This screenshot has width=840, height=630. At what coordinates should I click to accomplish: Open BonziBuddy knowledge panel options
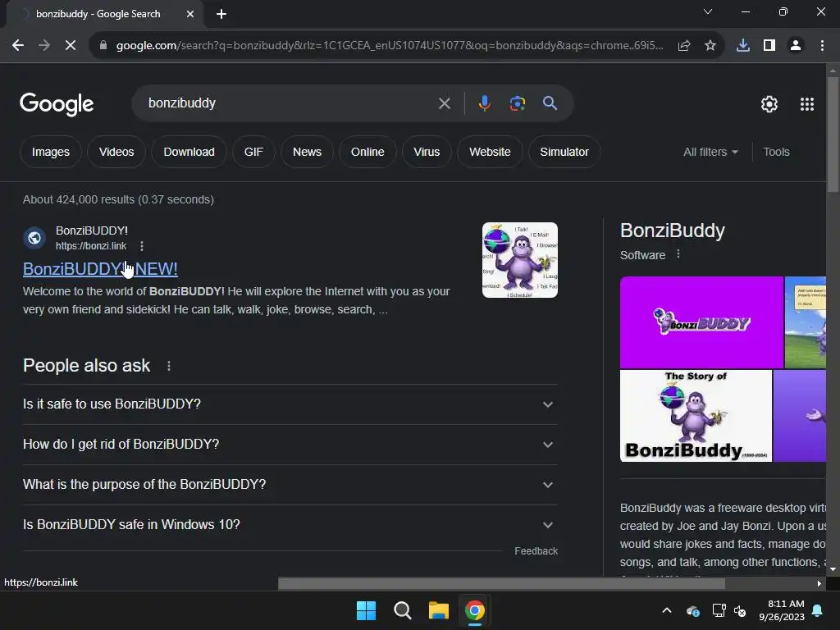pyautogui.click(x=678, y=254)
